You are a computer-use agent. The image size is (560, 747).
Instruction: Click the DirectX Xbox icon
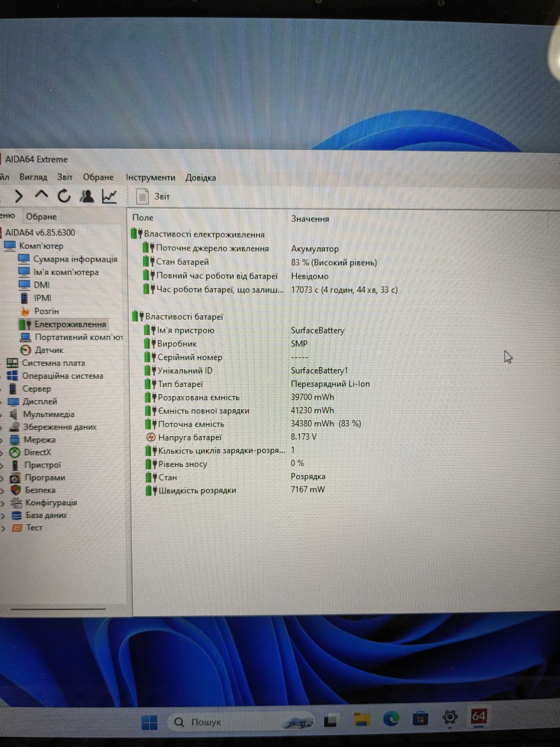[15, 452]
